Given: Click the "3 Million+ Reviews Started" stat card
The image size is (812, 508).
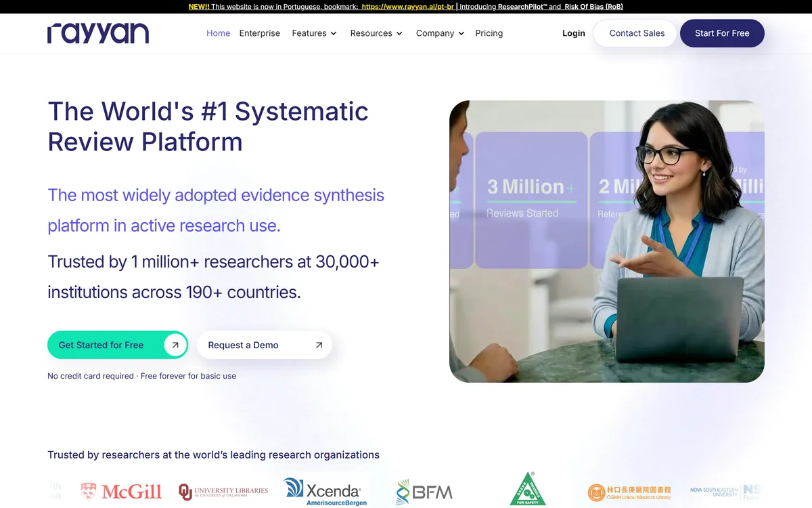Looking at the screenshot, I should tap(531, 200).
